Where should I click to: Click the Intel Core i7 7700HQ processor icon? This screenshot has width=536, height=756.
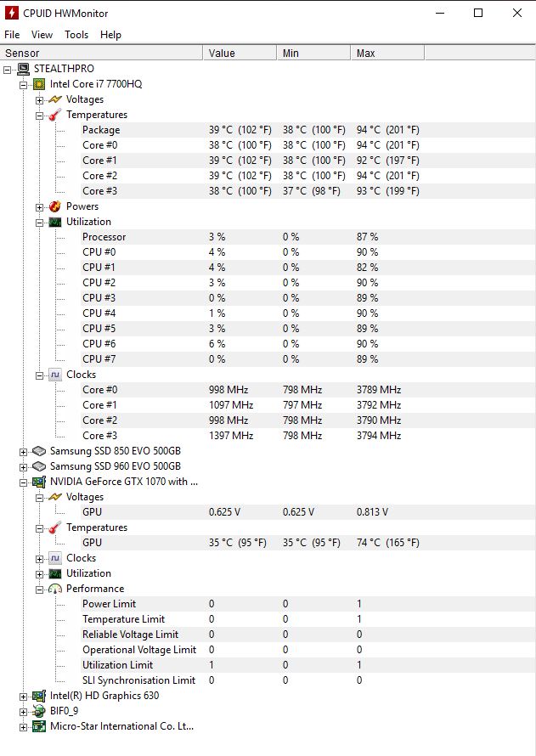(39, 84)
